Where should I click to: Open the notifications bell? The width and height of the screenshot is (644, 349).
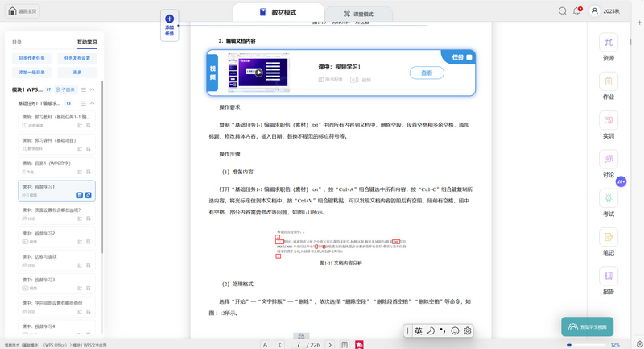pyautogui.click(x=577, y=11)
